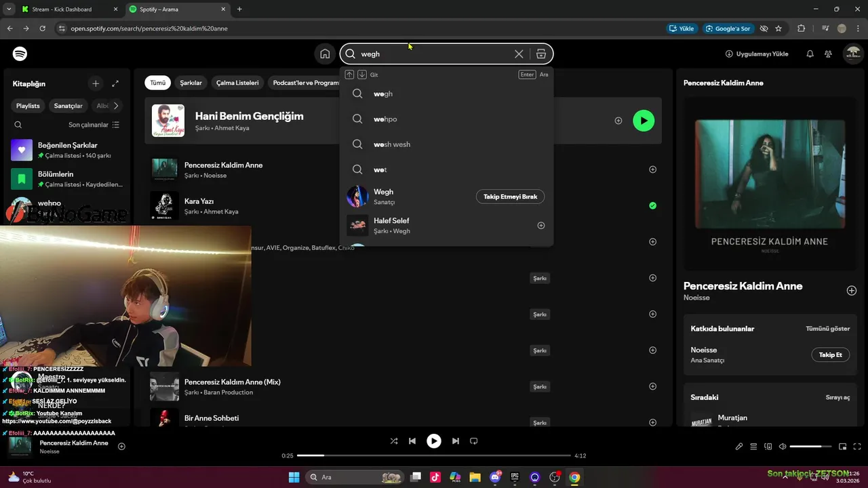Select the Podcast'ler ve Programlar tab
The image size is (868, 488).
coord(305,83)
